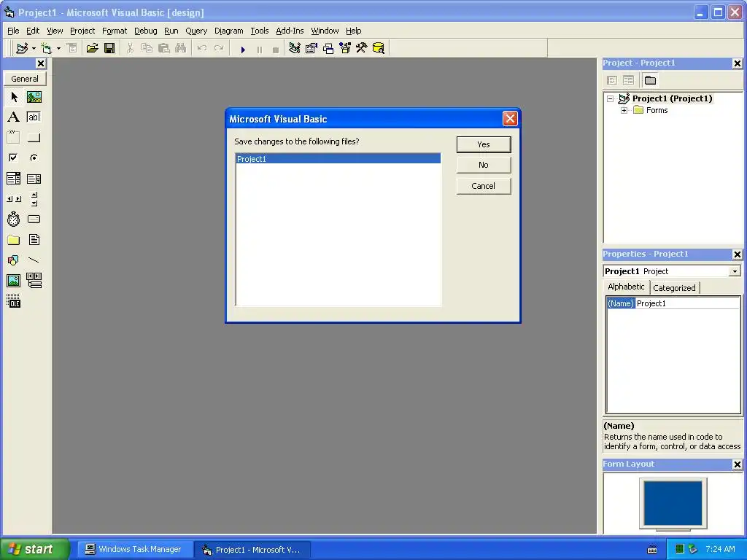Screen dimensions: 747x560
Task: Open the File menu
Action: [x=13, y=31]
